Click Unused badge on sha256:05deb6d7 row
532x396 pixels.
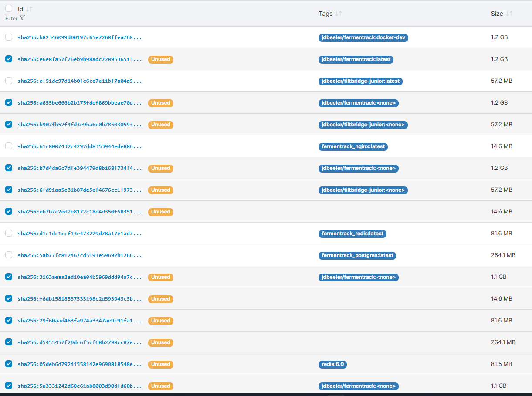(x=161, y=364)
